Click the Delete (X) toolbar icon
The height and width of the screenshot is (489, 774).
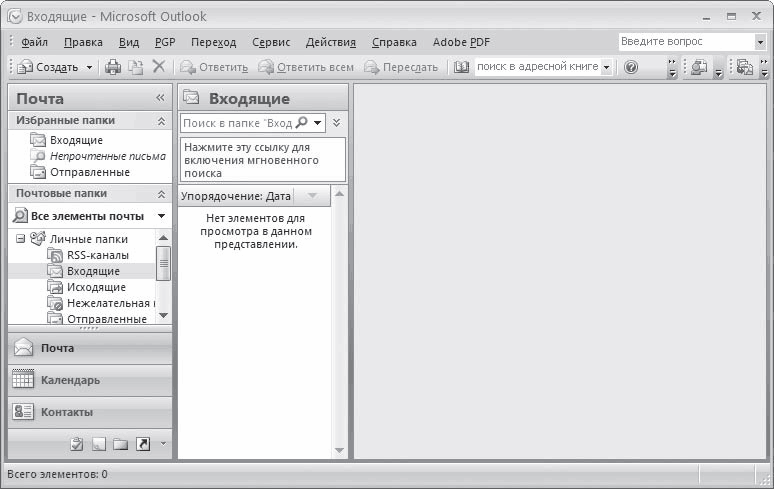(158, 67)
